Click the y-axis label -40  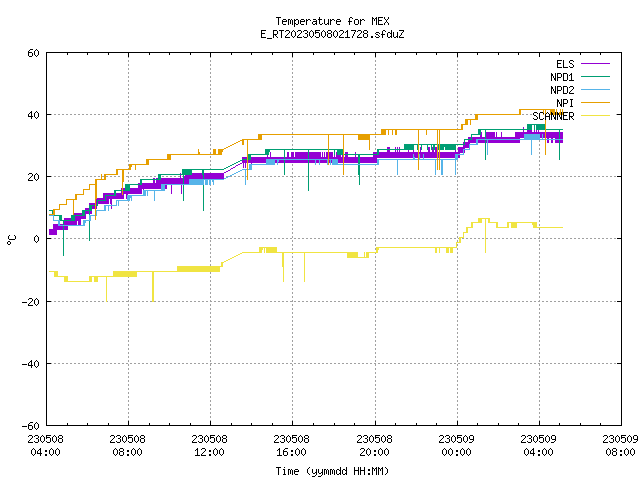pos(31,364)
